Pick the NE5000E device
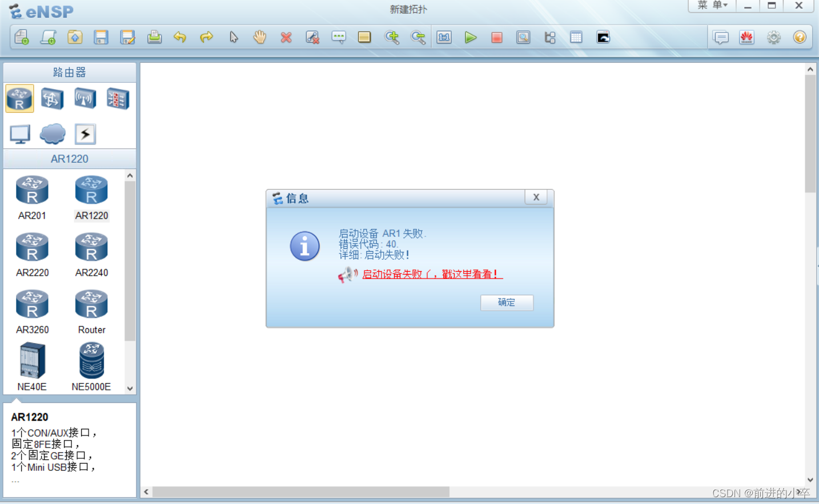The height and width of the screenshot is (504, 819). click(91, 366)
